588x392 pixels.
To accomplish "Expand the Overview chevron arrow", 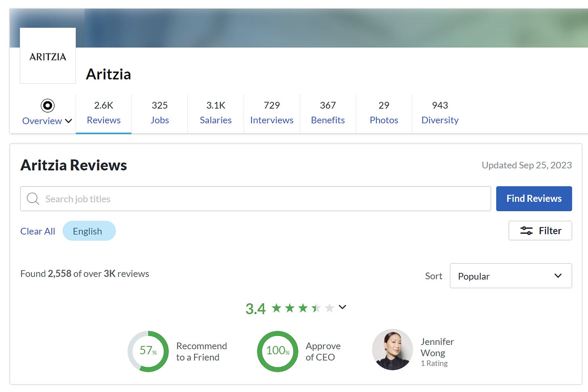I will [69, 121].
